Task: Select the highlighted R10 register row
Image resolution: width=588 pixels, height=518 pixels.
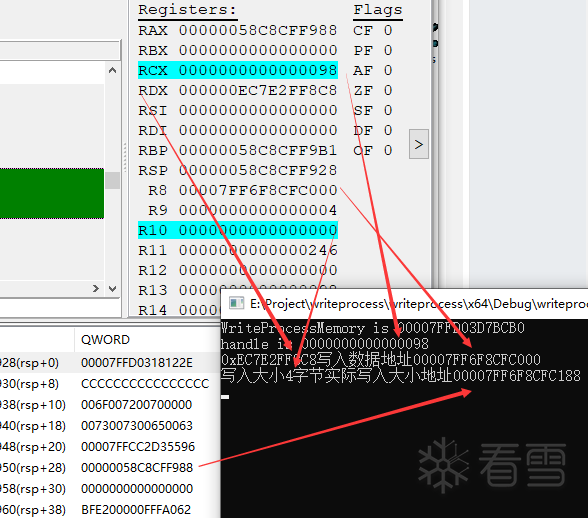Action: (238, 230)
